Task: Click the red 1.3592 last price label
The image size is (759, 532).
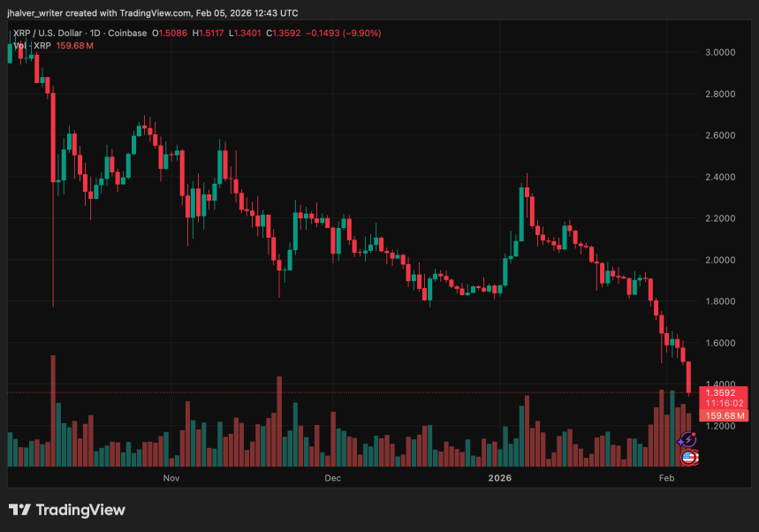Action: [x=719, y=392]
